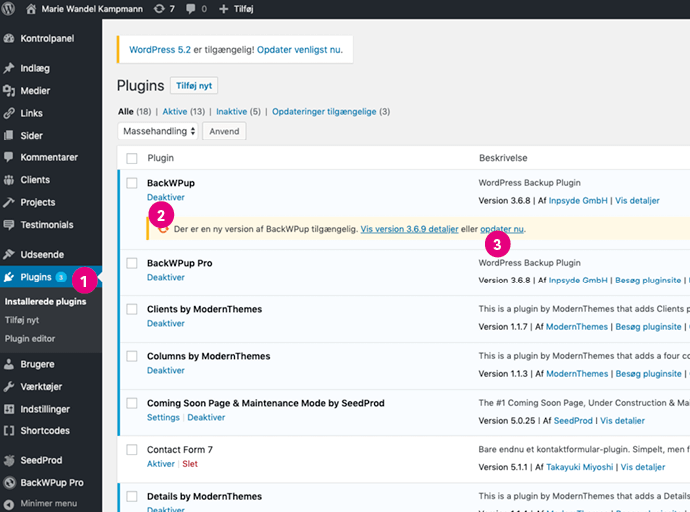Tick the select-all checkbox in the Plugin header

click(x=132, y=158)
